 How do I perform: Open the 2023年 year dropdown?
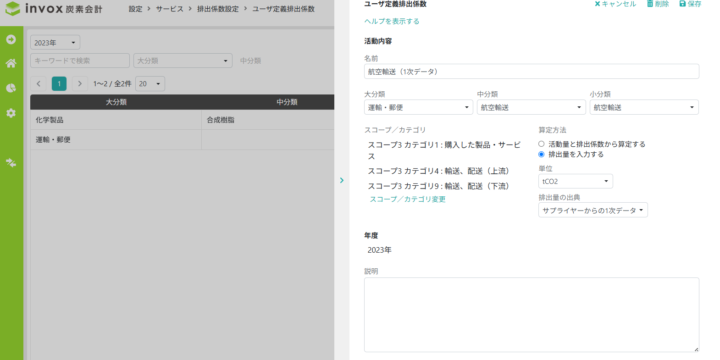pyautogui.click(x=55, y=43)
